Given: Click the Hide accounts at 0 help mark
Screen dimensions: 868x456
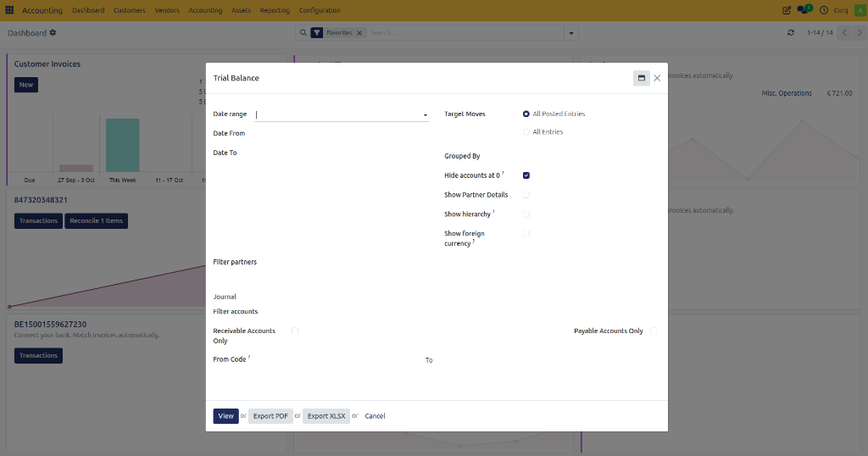Looking at the screenshot, I should (504, 173).
